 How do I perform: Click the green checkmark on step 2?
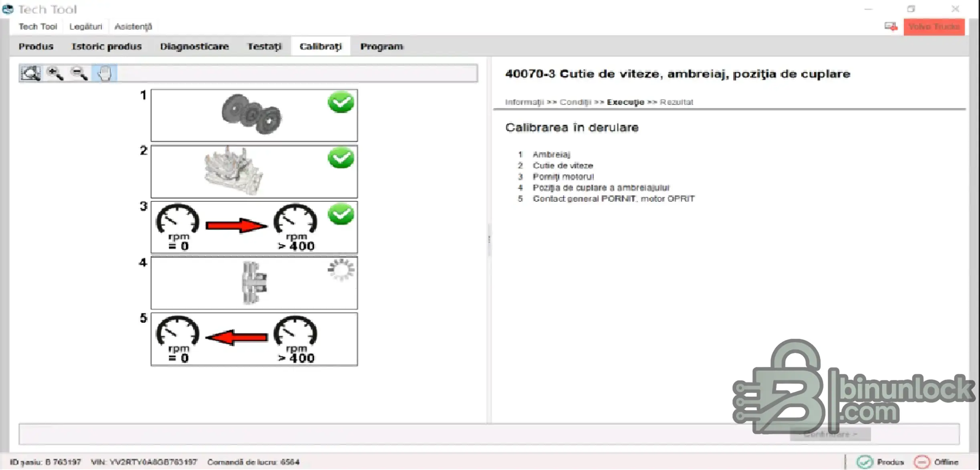(x=341, y=158)
